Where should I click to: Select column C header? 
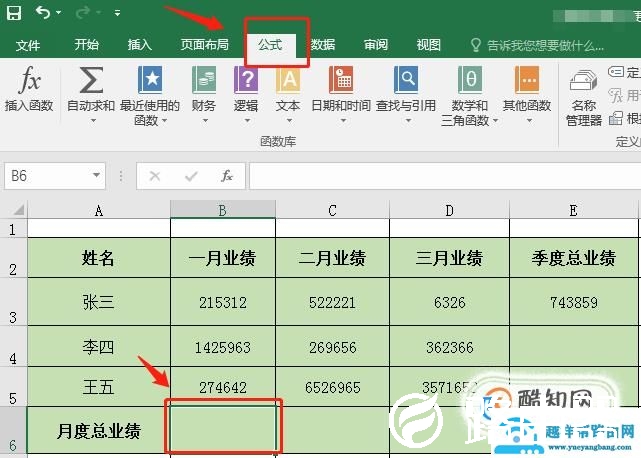332,210
